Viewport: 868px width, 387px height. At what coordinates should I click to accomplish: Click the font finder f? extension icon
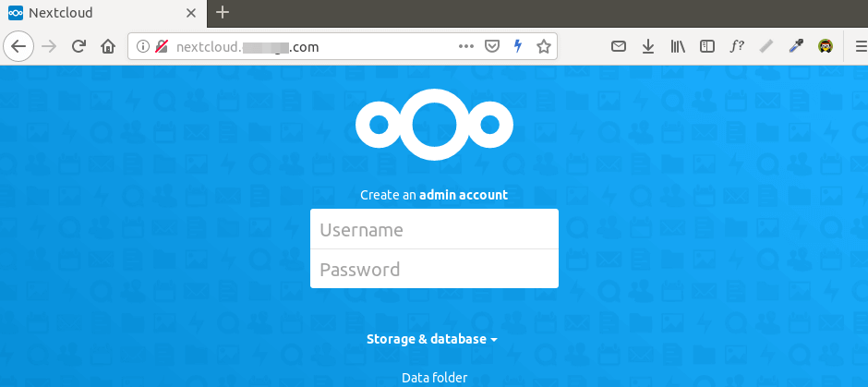[x=736, y=46]
